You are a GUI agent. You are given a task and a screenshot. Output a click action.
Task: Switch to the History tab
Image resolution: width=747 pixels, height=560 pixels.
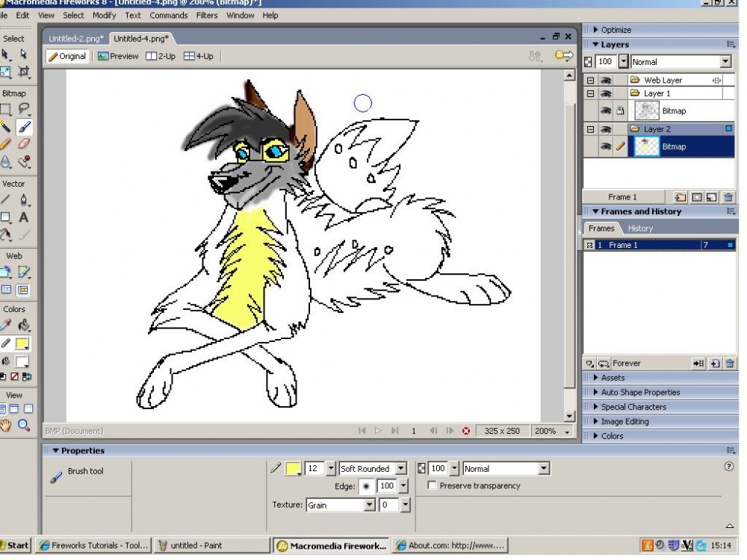tap(640, 228)
